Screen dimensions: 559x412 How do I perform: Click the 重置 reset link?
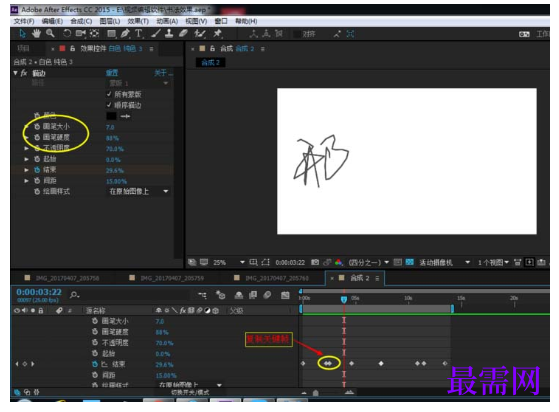pos(112,73)
